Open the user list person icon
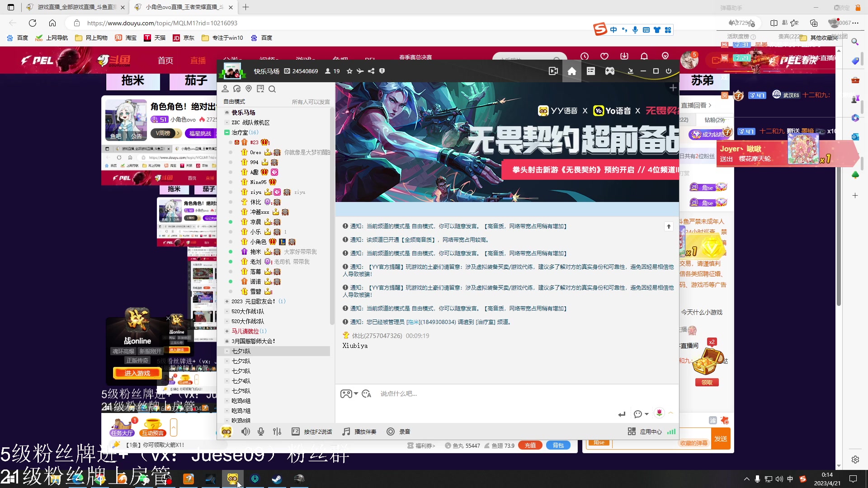Image resolution: width=868 pixels, height=488 pixels. (x=225, y=89)
